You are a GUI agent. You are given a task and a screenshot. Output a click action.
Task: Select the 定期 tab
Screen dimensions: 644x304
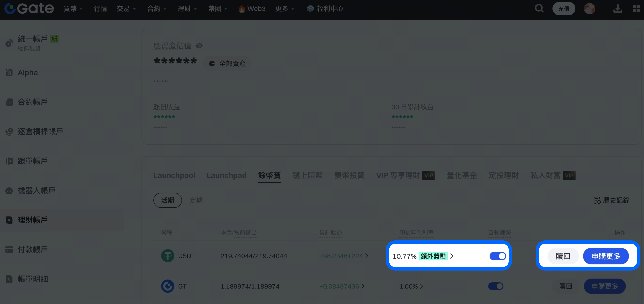pyautogui.click(x=196, y=200)
